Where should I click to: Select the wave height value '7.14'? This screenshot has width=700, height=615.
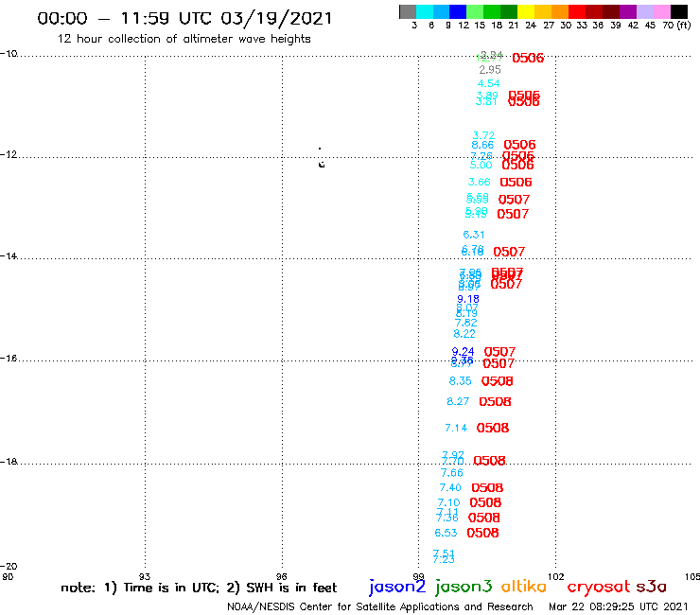click(x=456, y=428)
